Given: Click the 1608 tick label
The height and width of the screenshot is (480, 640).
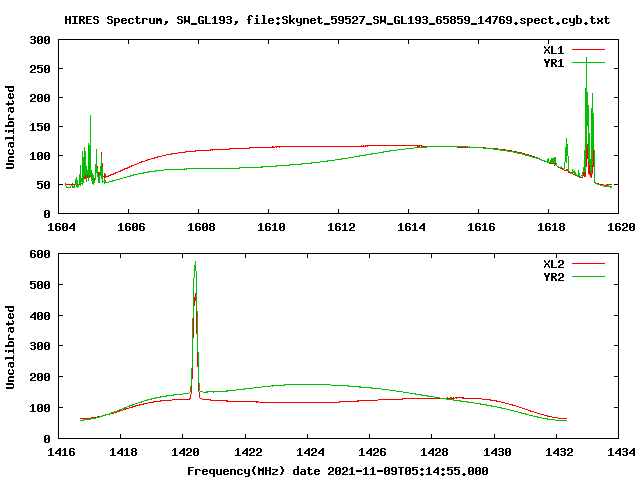Looking at the screenshot, I should click(x=201, y=227).
